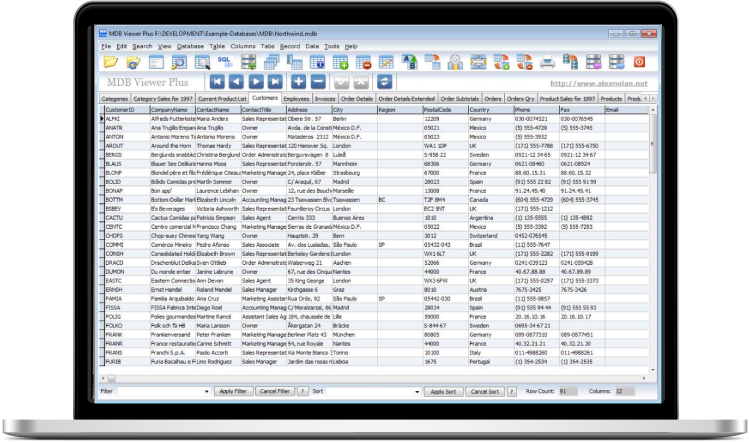
Task: Delete record using the minus button
Action: click(x=317, y=82)
